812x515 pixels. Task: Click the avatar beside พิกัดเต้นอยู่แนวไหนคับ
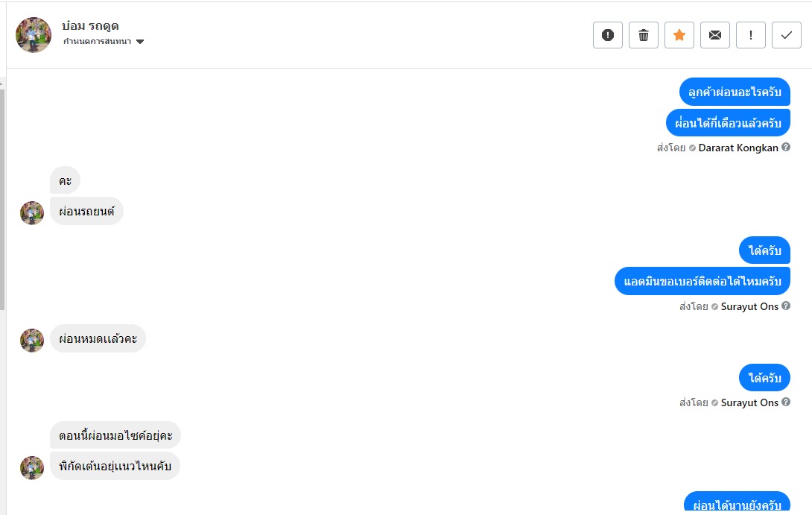[32, 468]
